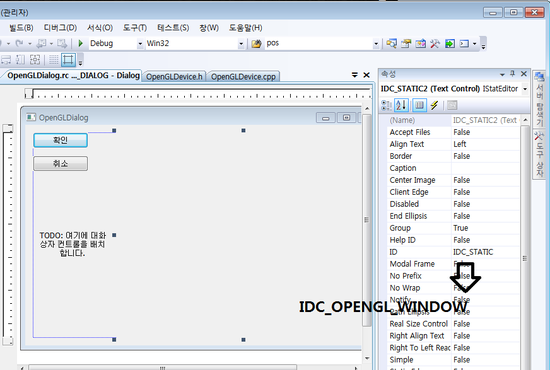550x370 pixels.
Task: Open the Toolbox hammer-and-wrench icon
Action: pos(435,43)
